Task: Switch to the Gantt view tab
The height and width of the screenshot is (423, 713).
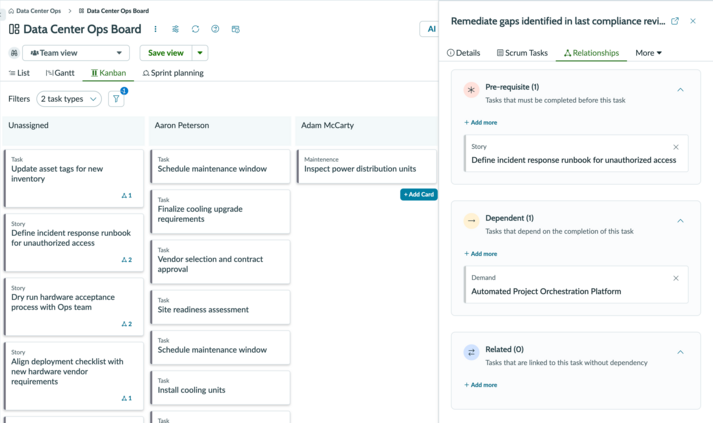Action: 60,73
